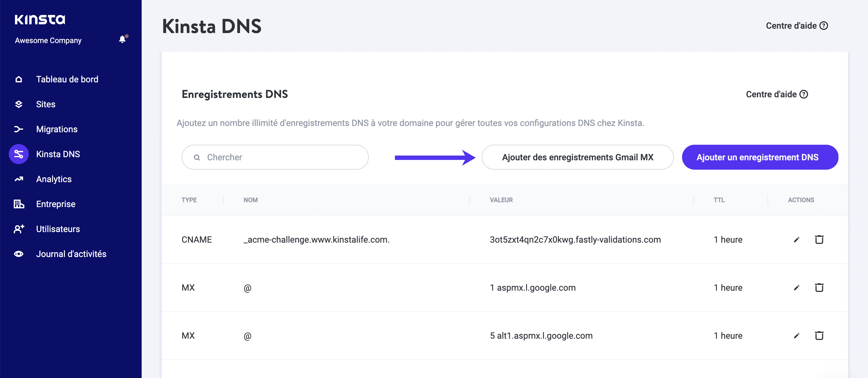Open Entreprise menu item
Screen dimensions: 868x378
pyautogui.click(x=56, y=204)
